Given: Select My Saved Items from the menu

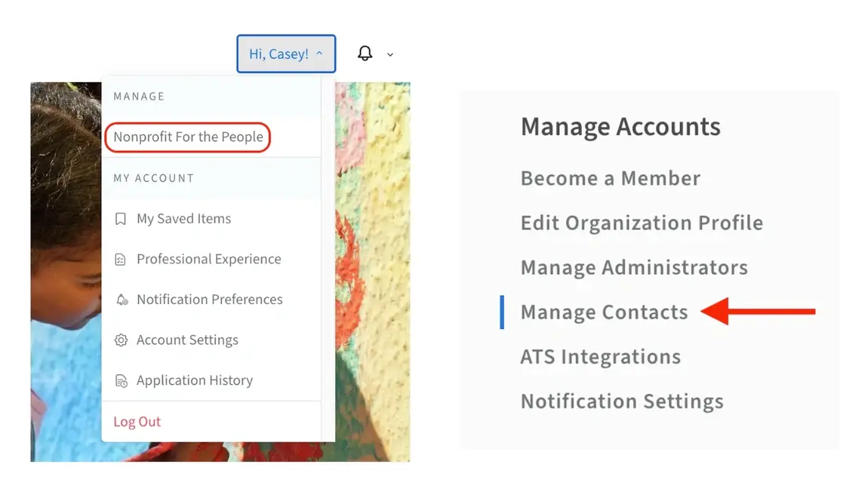Looking at the screenshot, I should coord(183,218).
